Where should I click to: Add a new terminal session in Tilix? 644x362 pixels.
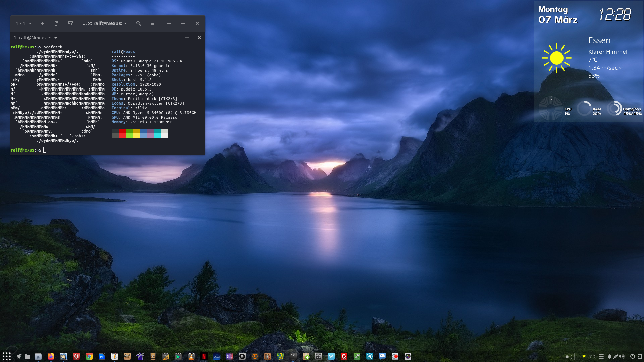pyautogui.click(x=42, y=23)
